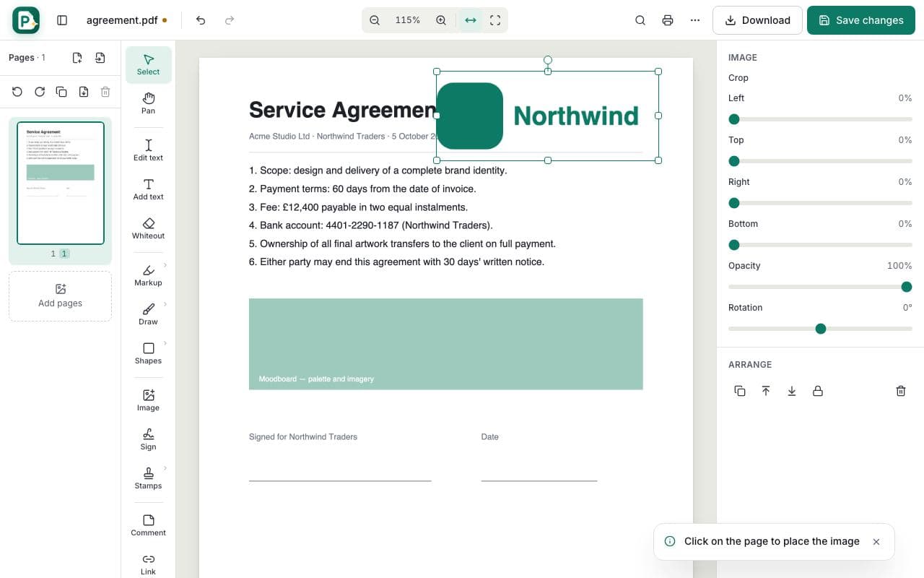This screenshot has height=578, width=924.
Task: Toggle fit-to-width view
Action: tap(471, 20)
